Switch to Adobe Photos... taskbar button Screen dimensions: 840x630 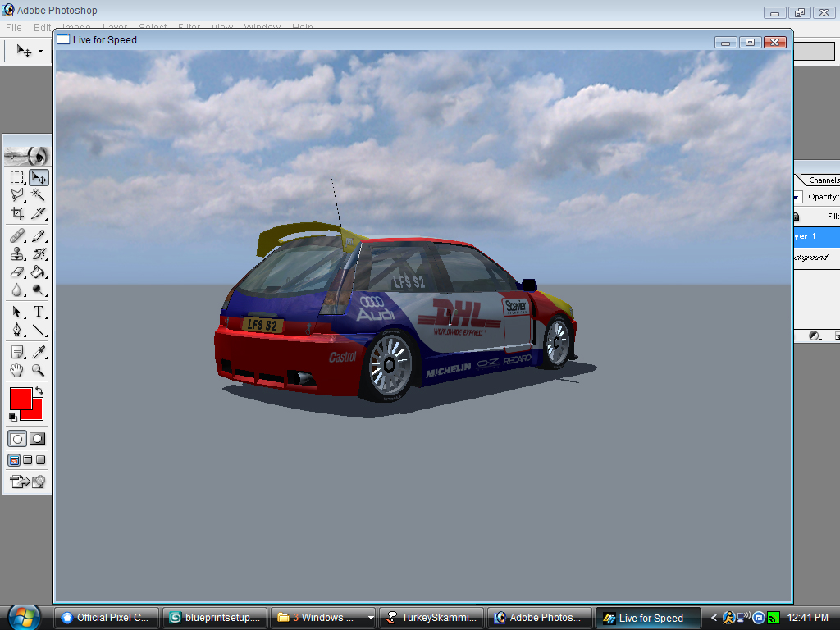click(x=540, y=618)
